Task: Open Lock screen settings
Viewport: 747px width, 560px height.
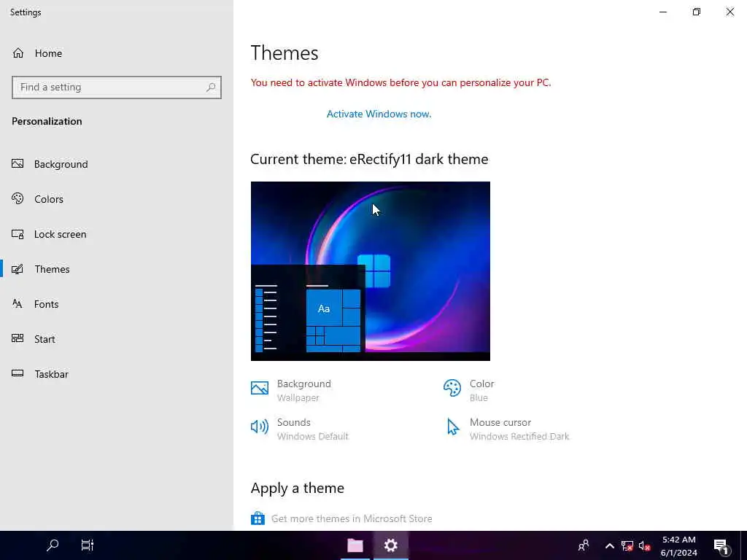Action: [117, 234]
